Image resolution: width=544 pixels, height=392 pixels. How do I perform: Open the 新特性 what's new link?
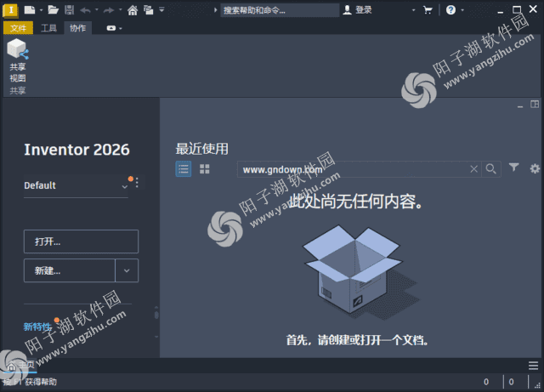tap(37, 327)
